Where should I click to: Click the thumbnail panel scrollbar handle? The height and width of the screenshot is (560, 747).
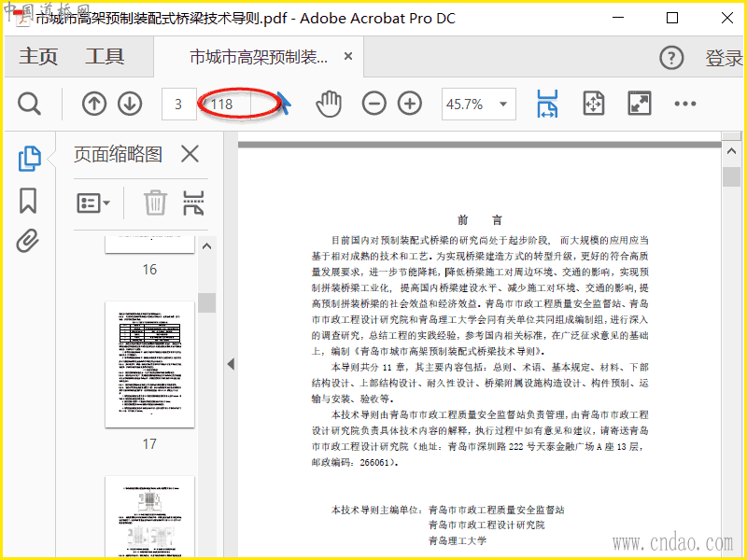pos(206,302)
